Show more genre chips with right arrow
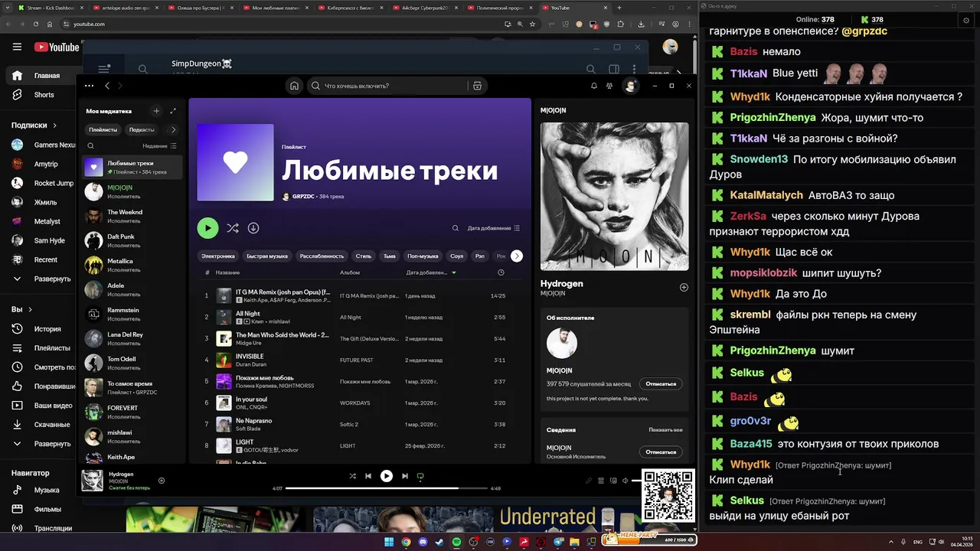980x551 pixels. (x=517, y=256)
